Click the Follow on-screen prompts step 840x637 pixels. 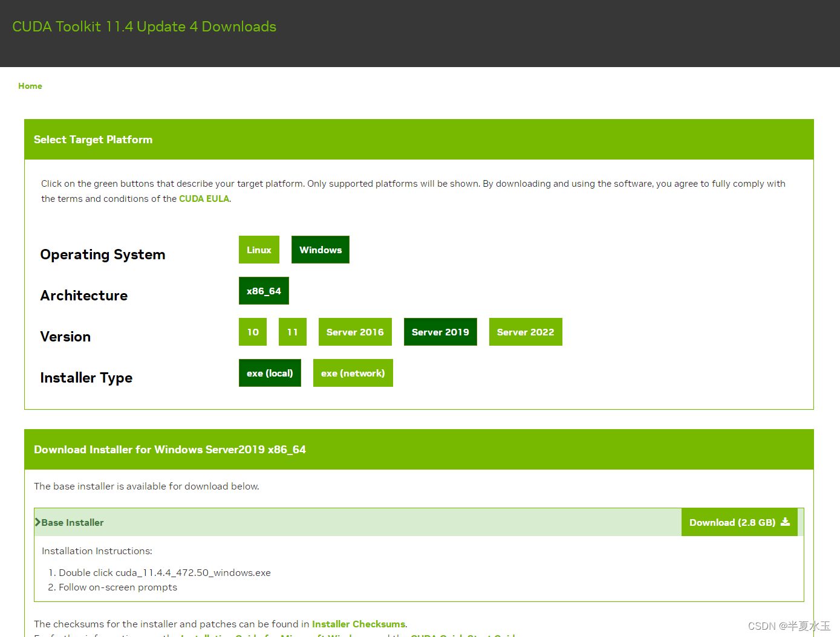[118, 587]
